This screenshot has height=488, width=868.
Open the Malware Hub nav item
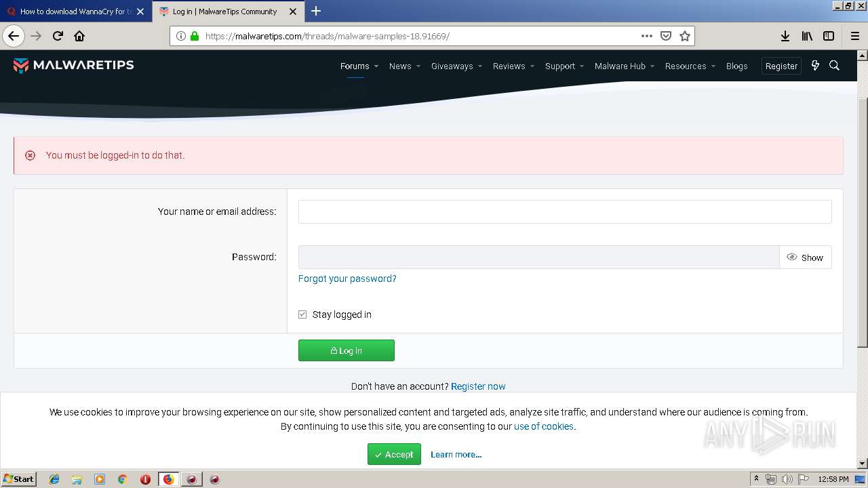[620, 66]
